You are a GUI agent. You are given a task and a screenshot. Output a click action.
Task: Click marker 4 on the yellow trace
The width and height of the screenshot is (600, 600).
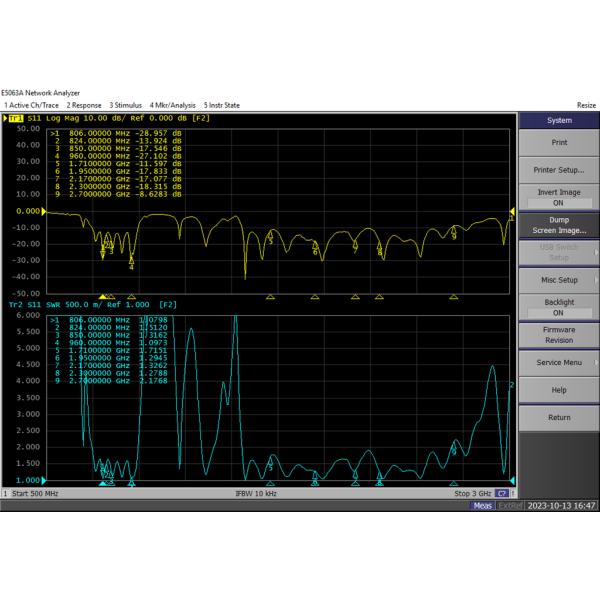[x=131, y=266]
